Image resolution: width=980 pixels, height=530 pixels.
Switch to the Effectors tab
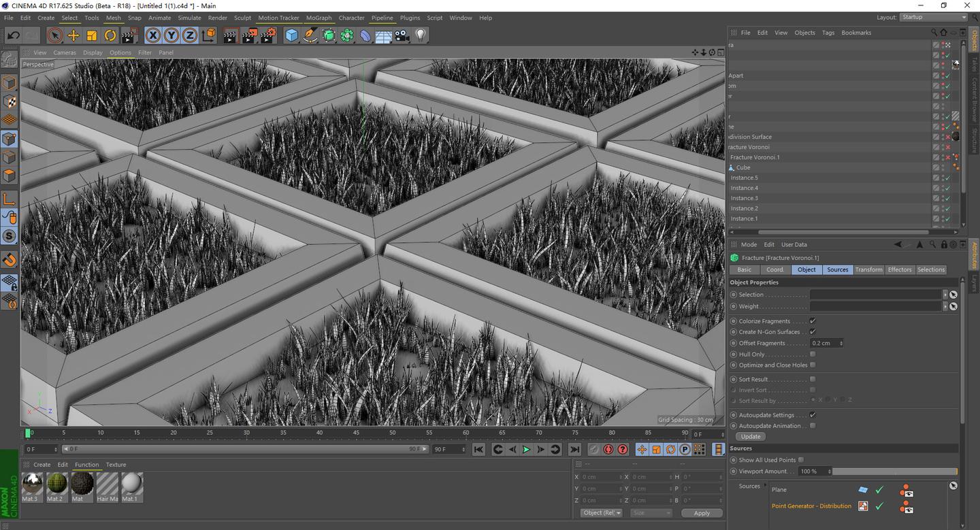tap(899, 269)
